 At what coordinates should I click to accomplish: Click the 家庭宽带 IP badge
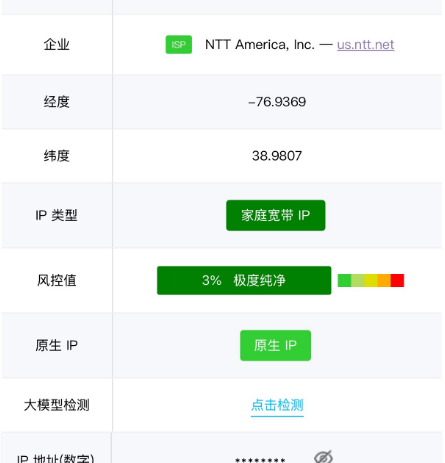point(276,215)
